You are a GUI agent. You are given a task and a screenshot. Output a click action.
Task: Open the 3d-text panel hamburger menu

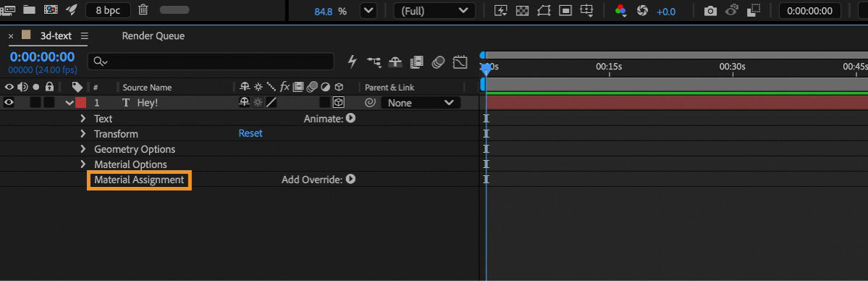pyautogui.click(x=84, y=36)
